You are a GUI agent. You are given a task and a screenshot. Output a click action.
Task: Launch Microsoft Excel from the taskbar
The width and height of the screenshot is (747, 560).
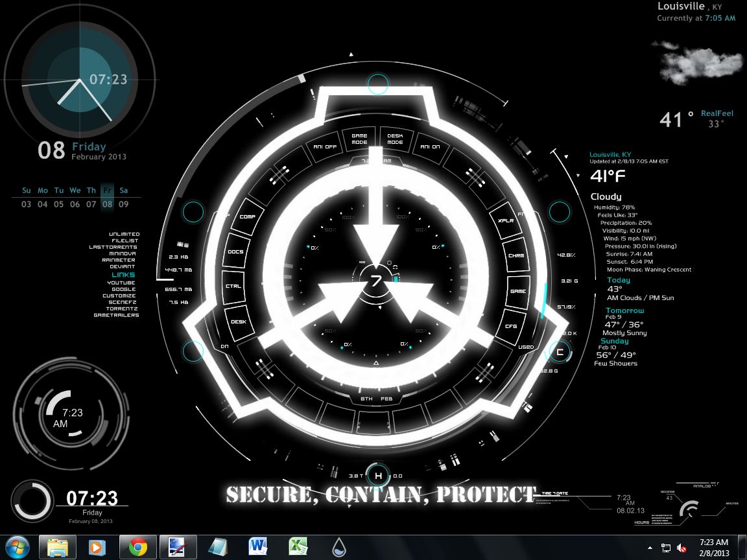298,548
